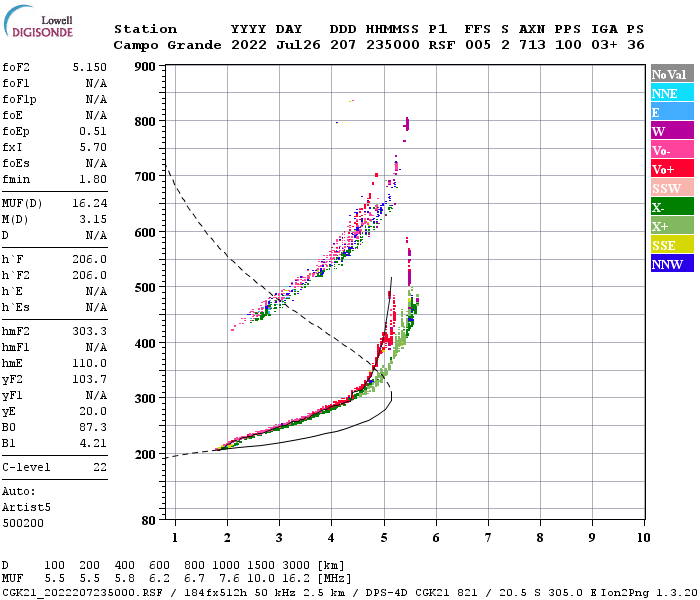Click the fmin value 1.80

tap(93, 179)
